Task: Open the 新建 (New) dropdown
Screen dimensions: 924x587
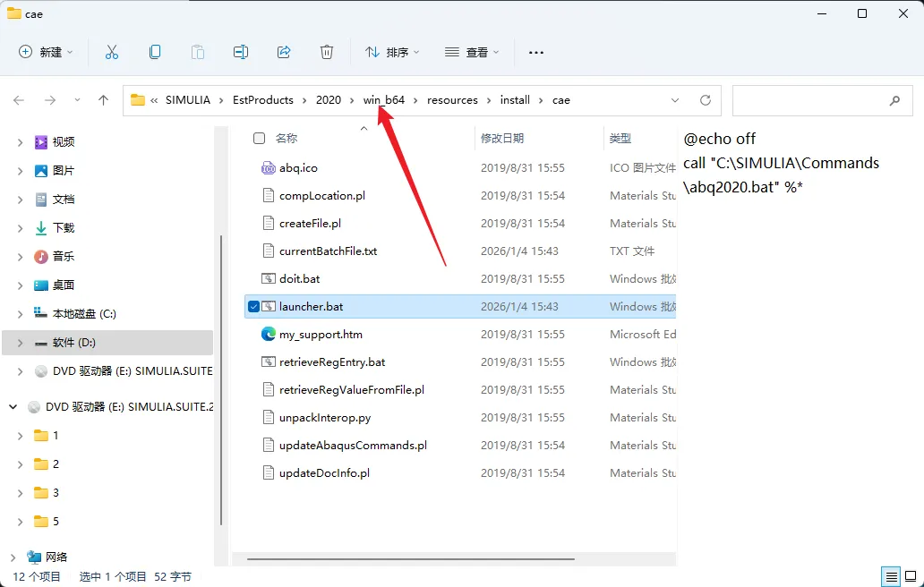Action: click(46, 53)
